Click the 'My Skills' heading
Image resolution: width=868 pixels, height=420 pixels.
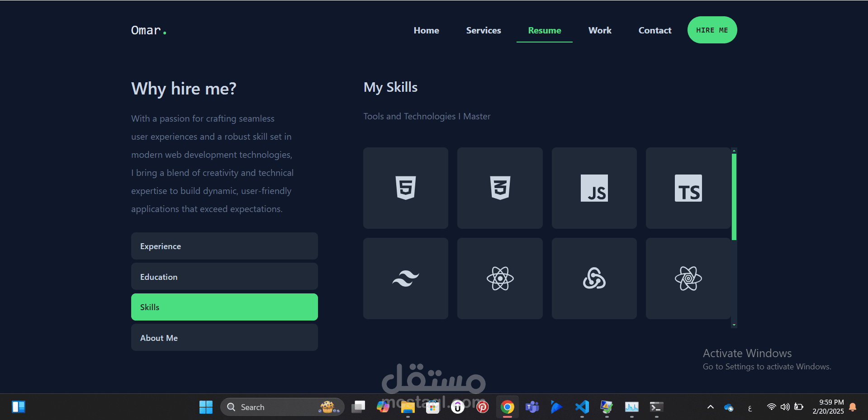coord(391,87)
